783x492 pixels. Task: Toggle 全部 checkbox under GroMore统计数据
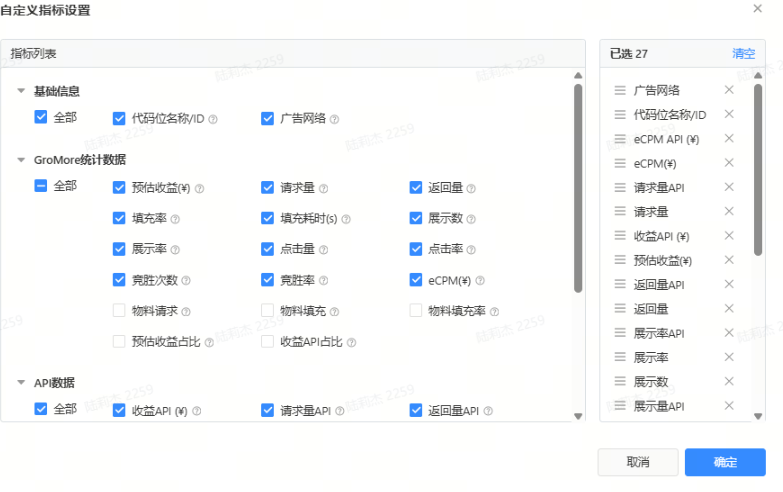tap(41, 186)
